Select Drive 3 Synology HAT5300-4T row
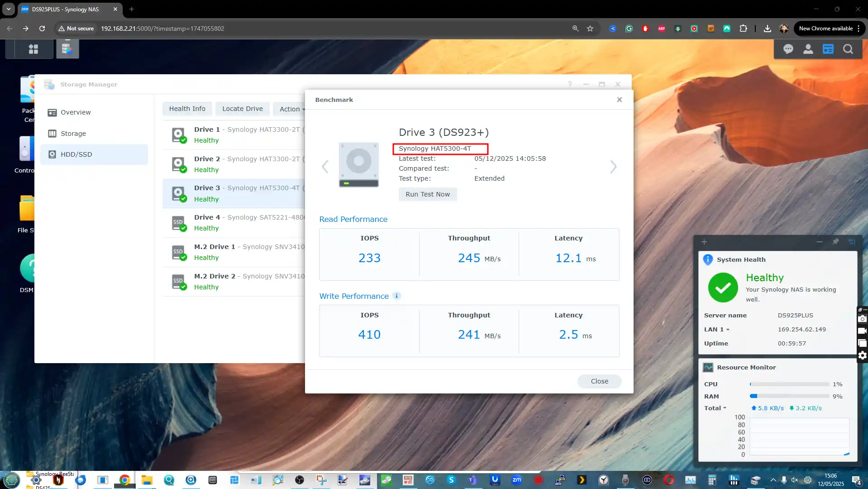868x489 pixels. point(234,193)
